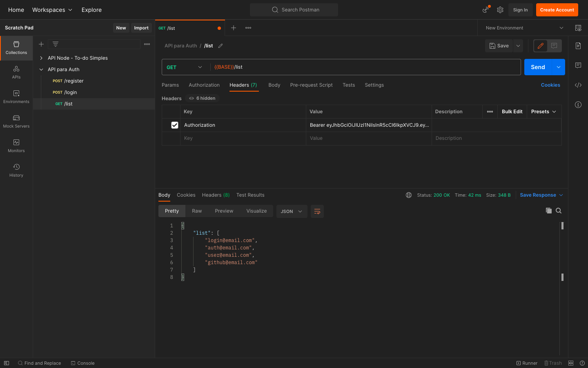Switch to the Tests tab
The width and height of the screenshot is (588, 368).
click(x=349, y=85)
